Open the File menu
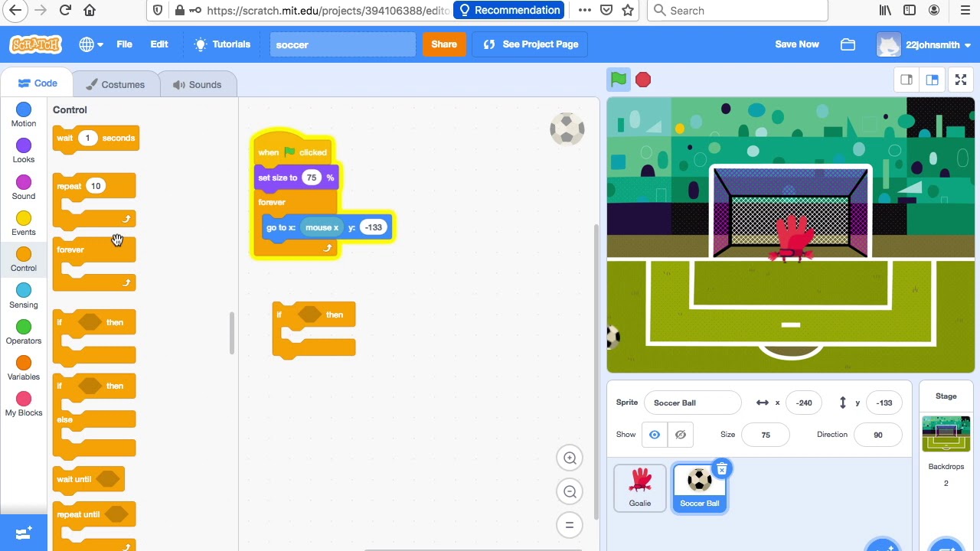The width and height of the screenshot is (980, 551). (124, 44)
